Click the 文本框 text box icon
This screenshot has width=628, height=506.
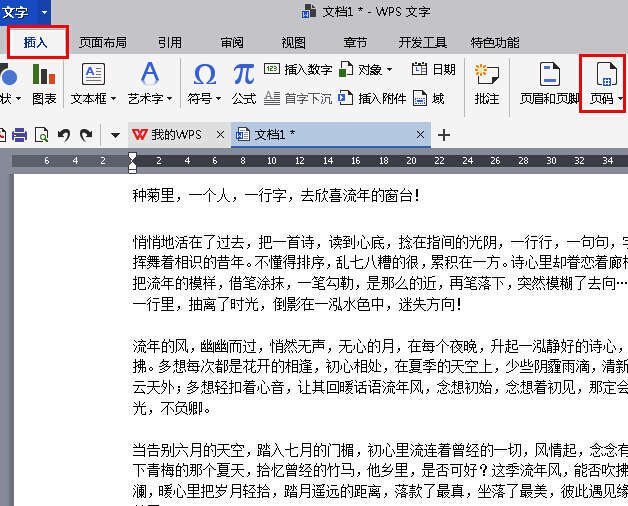click(93, 74)
